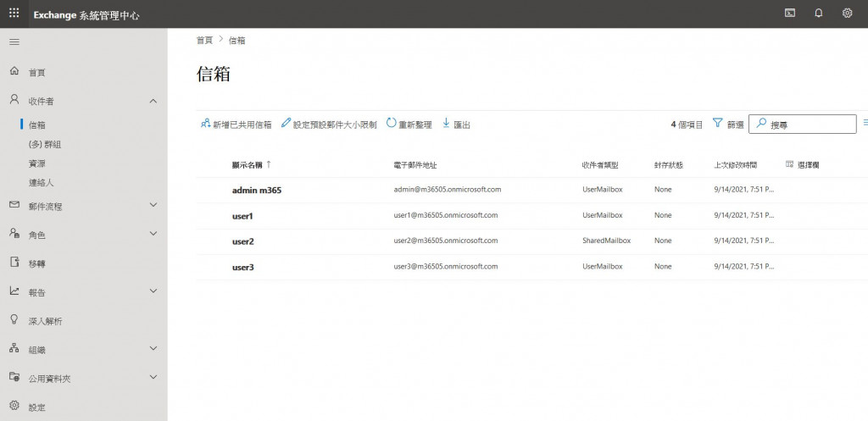Expand the 組織 section chevron

point(153,348)
